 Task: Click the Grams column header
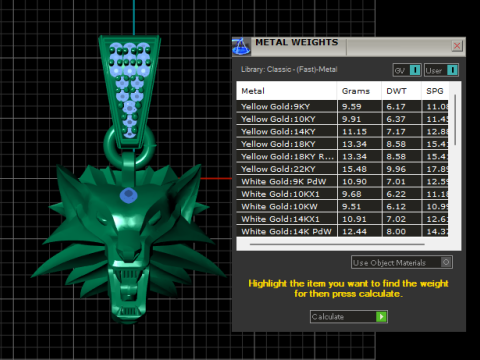coord(359,91)
